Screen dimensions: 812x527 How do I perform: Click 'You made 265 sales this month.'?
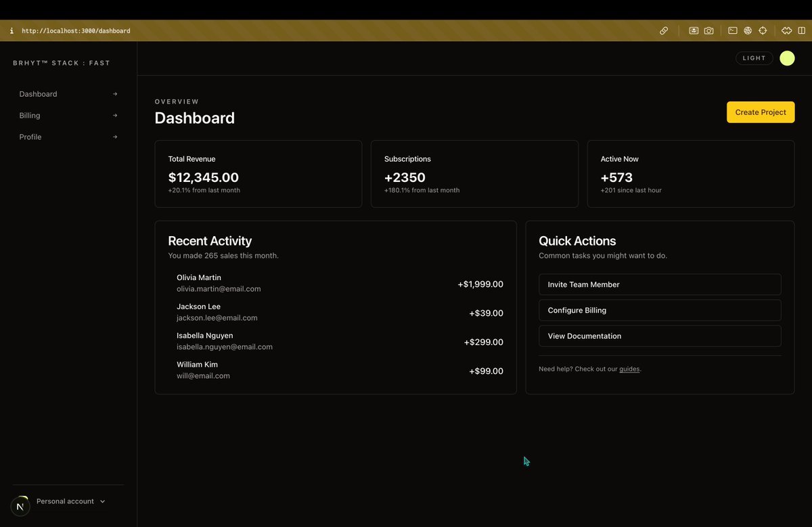(x=223, y=256)
